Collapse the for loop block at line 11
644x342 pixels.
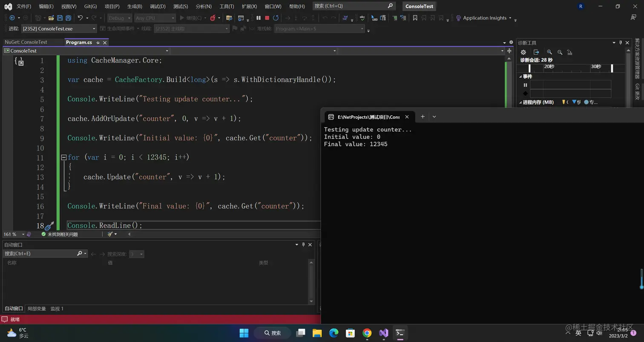coord(64,157)
